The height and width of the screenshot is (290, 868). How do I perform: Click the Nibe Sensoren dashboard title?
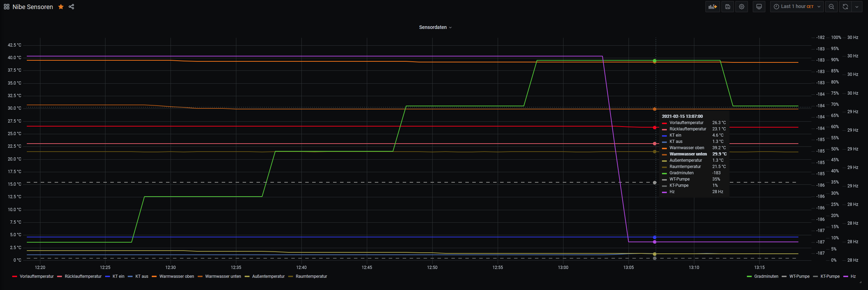33,7
